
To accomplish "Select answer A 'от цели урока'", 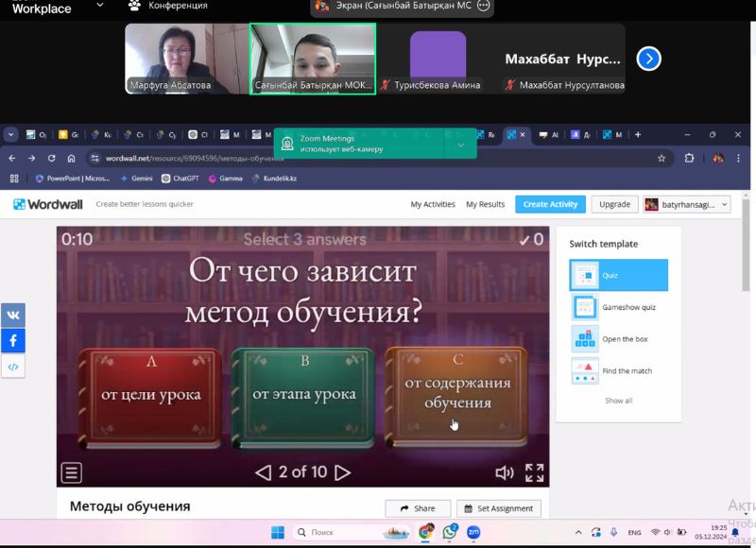I will coord(151,394).
